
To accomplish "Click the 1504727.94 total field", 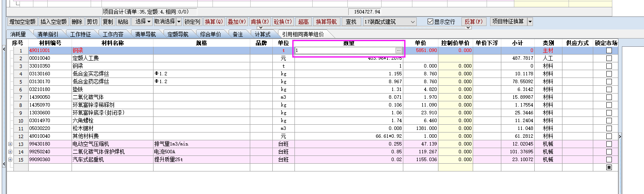I will (364, 12).
